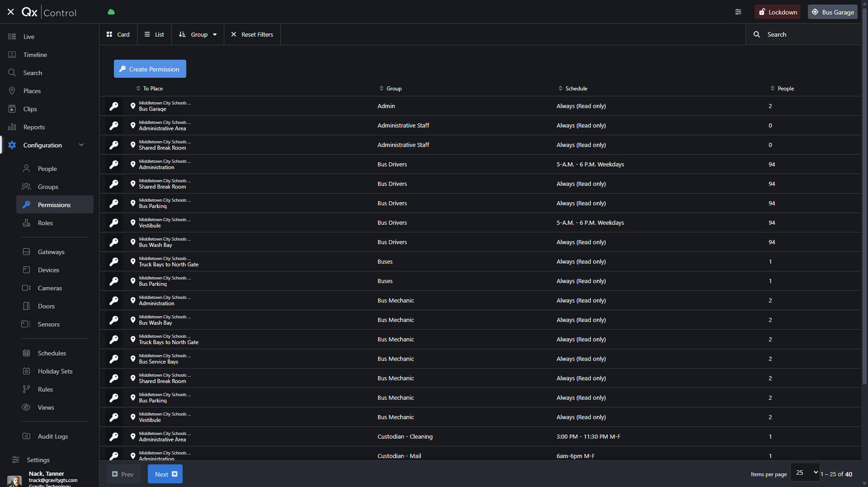Close the sidebar with the X icon
The image size is (868, 487).
(11, 12)
